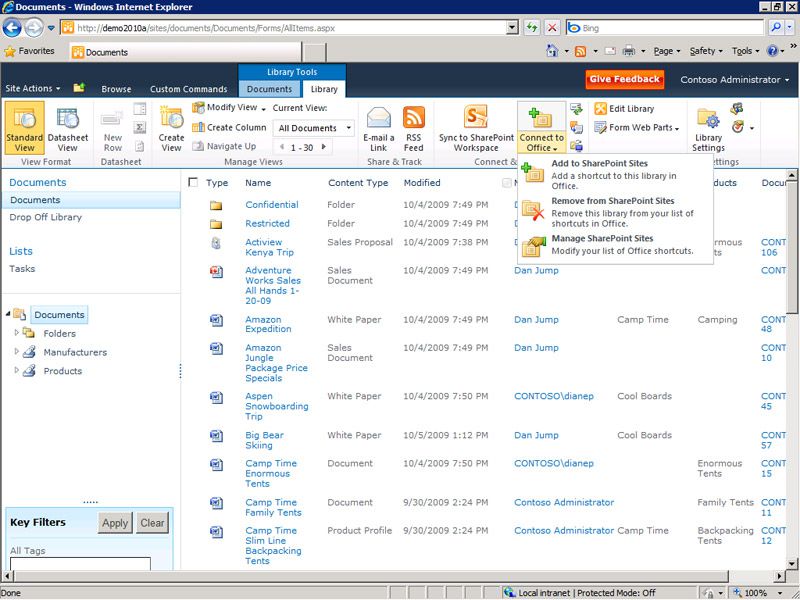The image size is (800, 600).
Task: Click the folder icon beside Site Actions
Action: [79, 88]
